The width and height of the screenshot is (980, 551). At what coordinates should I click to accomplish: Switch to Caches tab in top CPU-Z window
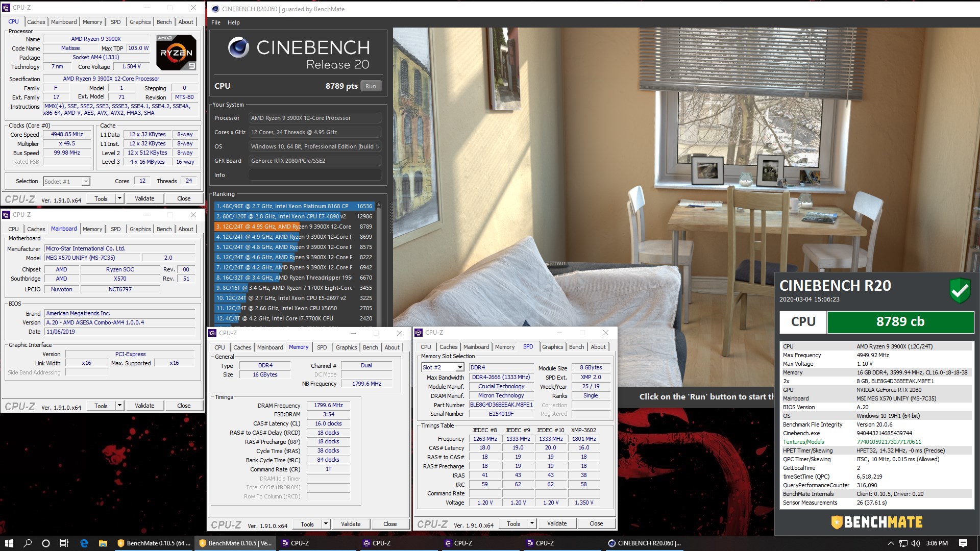click(36, 22)
